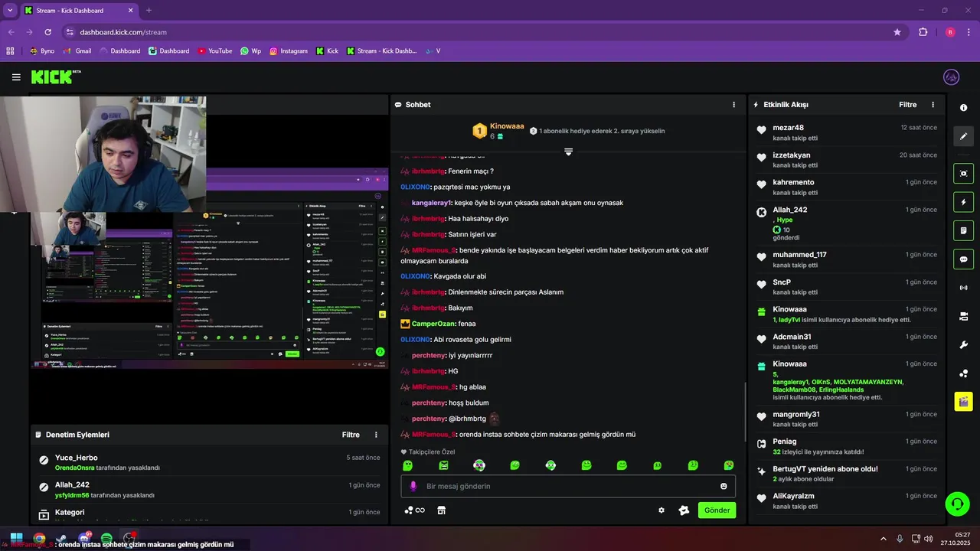Open the moderation log sidebar icon
980x551 pixels.
[x=964, y=230]
